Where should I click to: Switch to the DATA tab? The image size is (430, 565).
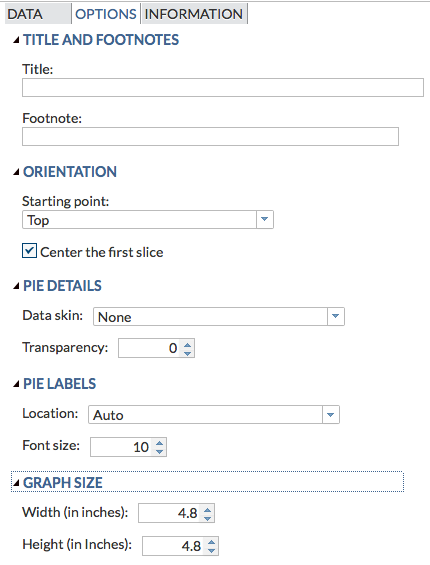point(38,14)
